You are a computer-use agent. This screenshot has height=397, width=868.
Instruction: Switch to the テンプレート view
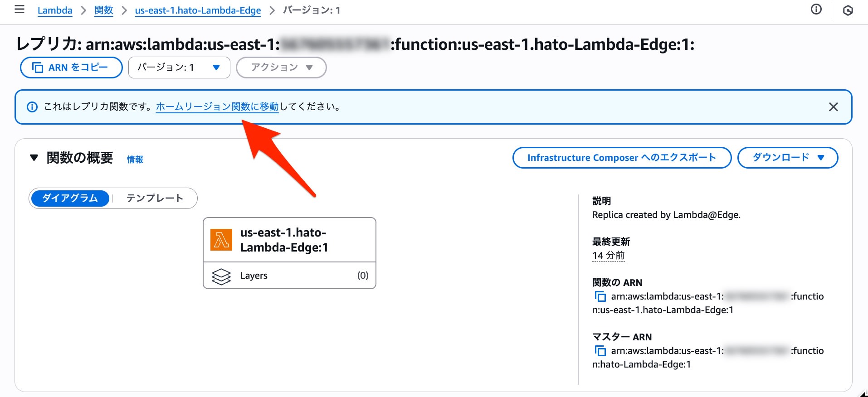pos(155,198)
